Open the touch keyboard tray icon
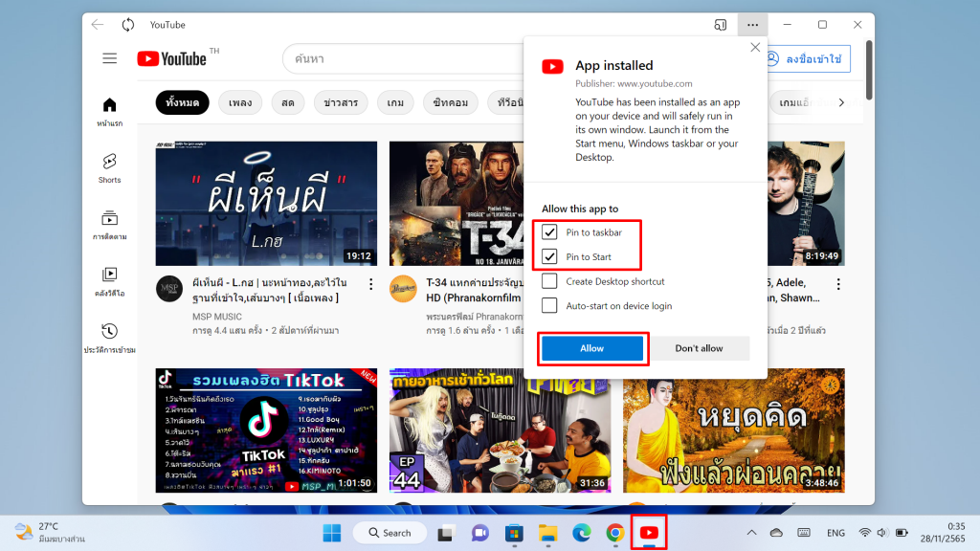Viewport: 980px width, 551px height. tap(804, 533)
